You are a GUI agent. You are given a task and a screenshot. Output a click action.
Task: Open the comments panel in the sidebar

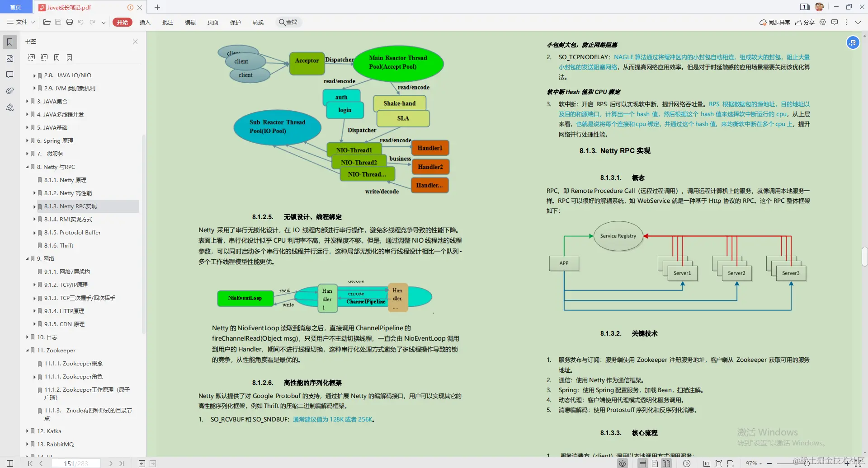click(9, 74)
